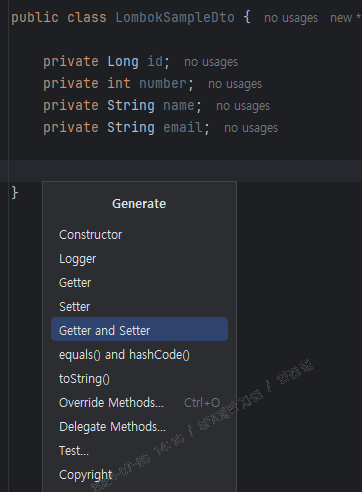Click 'no usages' hint beside email field
The image size is (362, 492).
click(251, 128)
